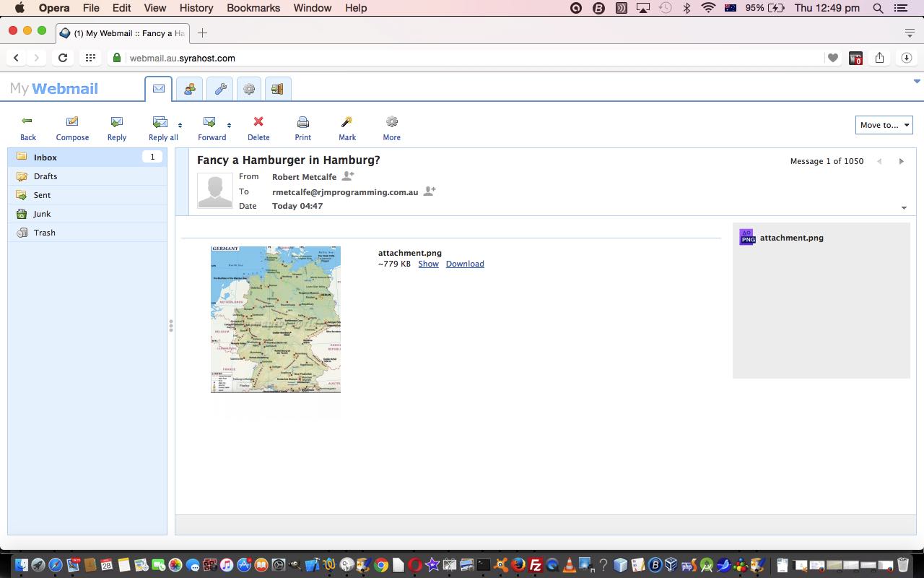Compose a new email message
The height and width of the screenshot is (578, 924).
[x=72, y=129]
